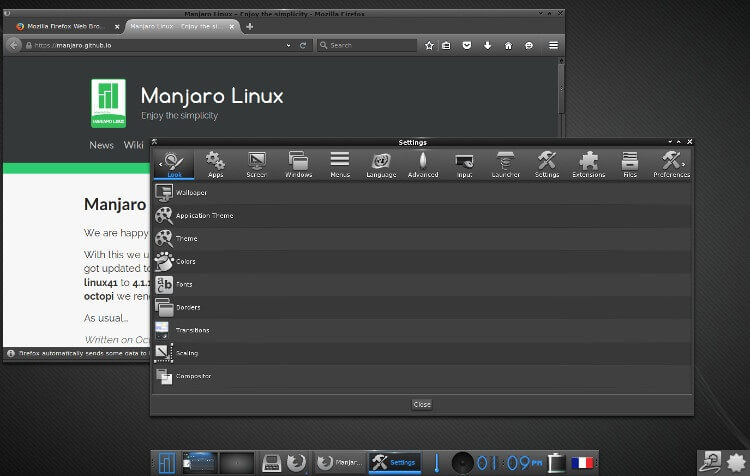The image size is (750, 476).
Task: Open the Transitions settings item
Action: 422,331
